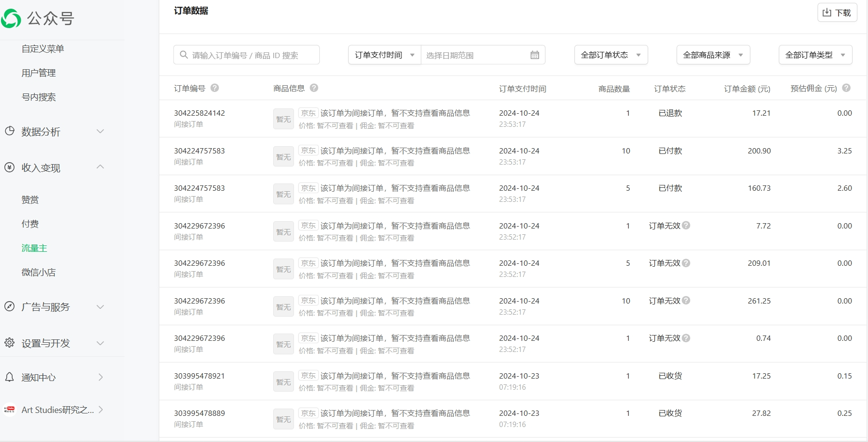This screenshot has width=868, height=442.
Task: Click order amount 160.73
Action: 759,188
